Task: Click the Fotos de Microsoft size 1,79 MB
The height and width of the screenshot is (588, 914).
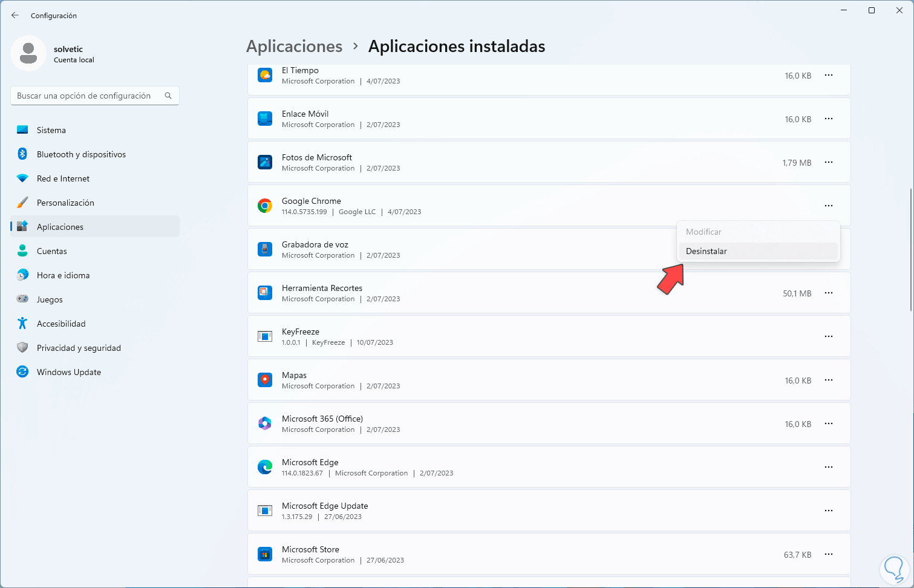Action: [797, 163]
